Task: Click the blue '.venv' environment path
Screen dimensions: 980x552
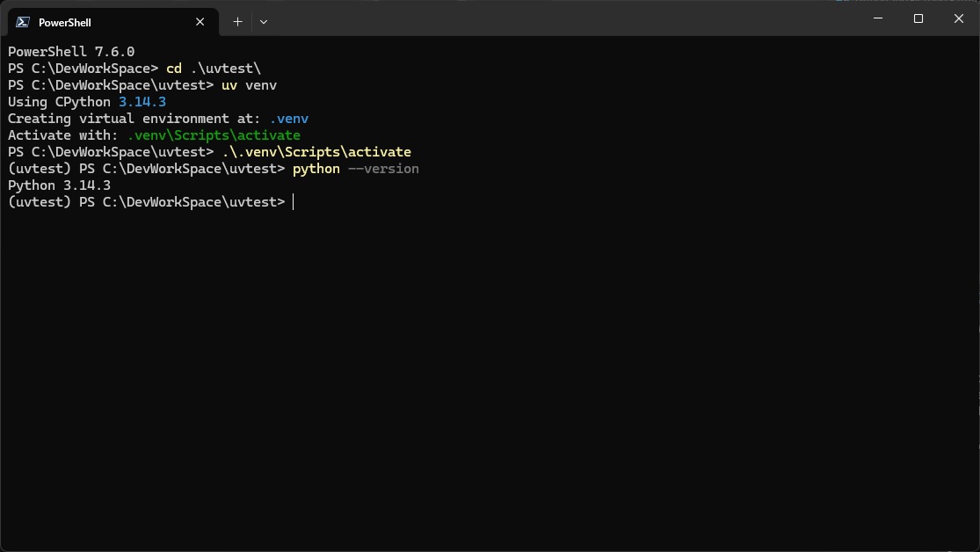Action: [x=288, y=119]
